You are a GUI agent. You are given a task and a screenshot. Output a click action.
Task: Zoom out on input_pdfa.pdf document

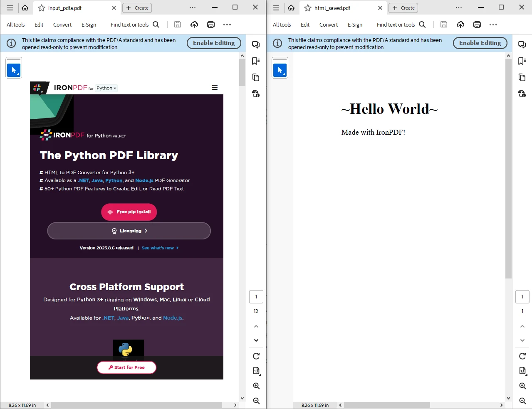[256, 401]
